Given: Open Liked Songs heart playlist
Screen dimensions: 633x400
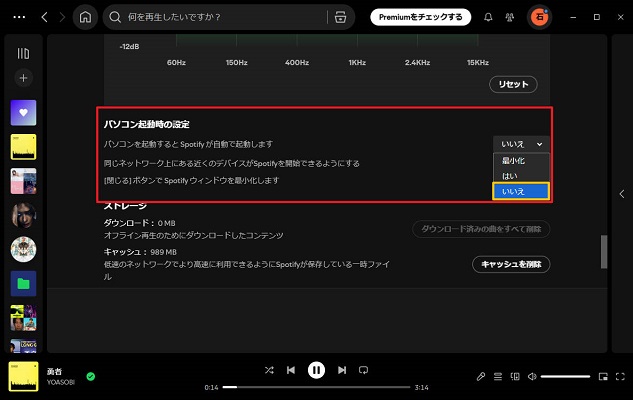Looking at the screenshot, I should pyautogui.click(x=23, y=113).
